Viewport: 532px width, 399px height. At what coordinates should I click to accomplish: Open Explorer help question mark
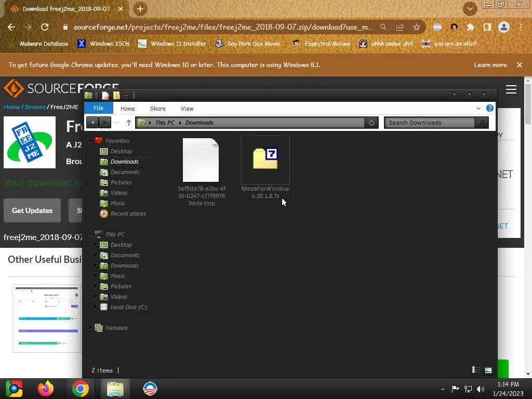(x=489, y=108)
